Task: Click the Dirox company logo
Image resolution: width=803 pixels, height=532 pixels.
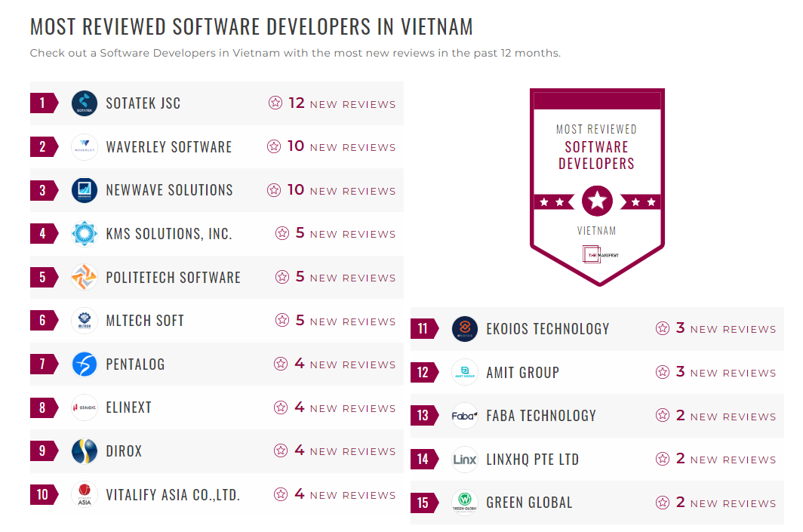Action: (x=84, y=451)
